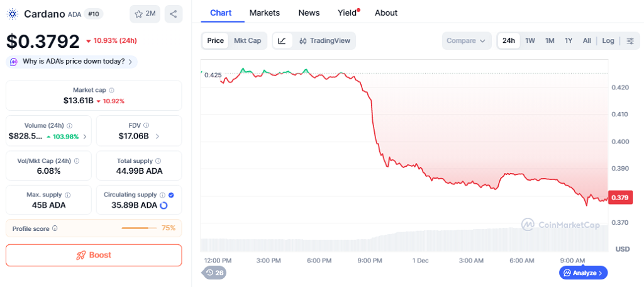Click the Profile score progress bar
This screenshot has height=287, width=644.
point(138,228)
